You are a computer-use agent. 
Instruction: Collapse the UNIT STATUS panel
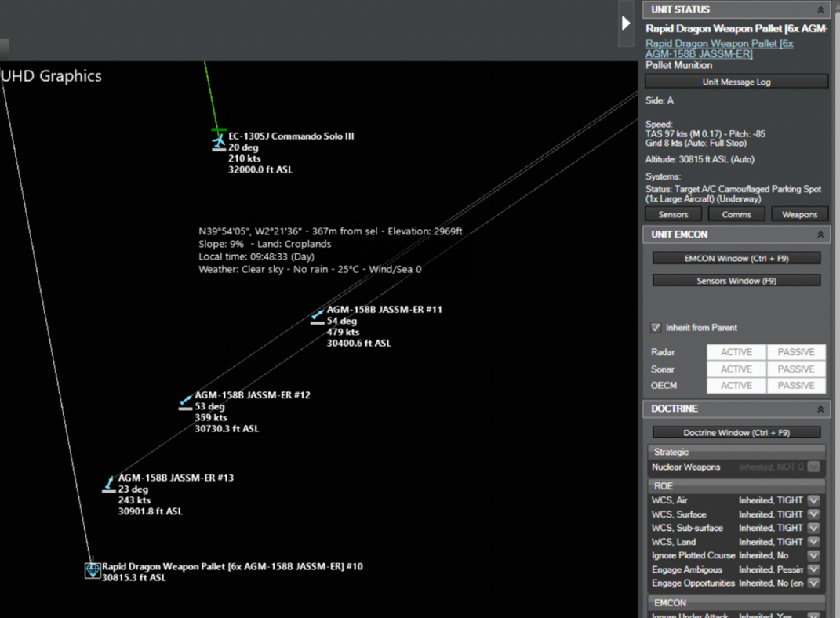(x=820, y=9)
